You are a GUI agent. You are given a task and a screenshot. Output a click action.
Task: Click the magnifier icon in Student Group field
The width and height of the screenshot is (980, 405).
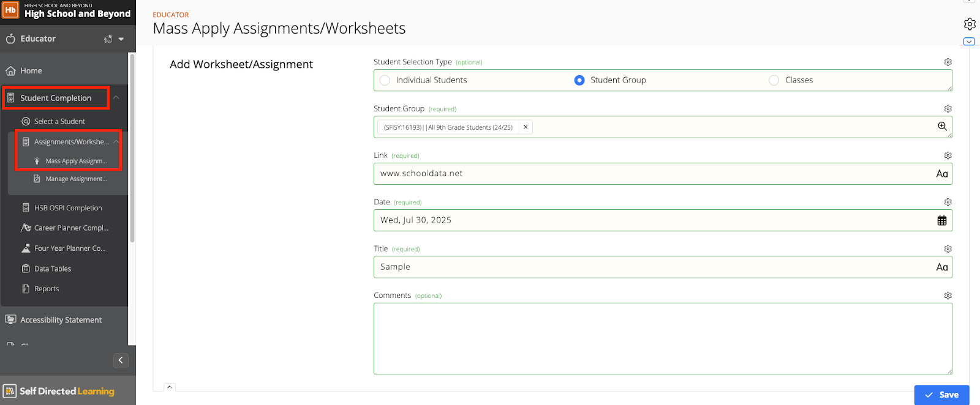click(942, 127)
